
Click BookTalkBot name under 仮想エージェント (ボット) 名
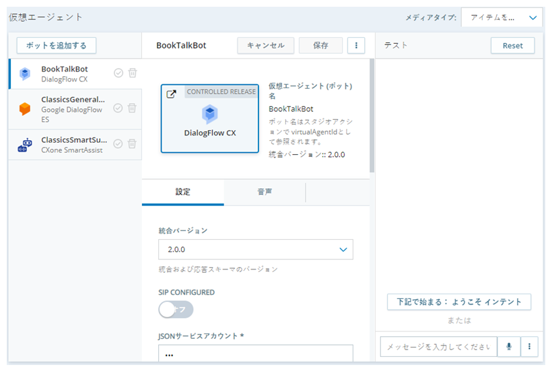291,109
